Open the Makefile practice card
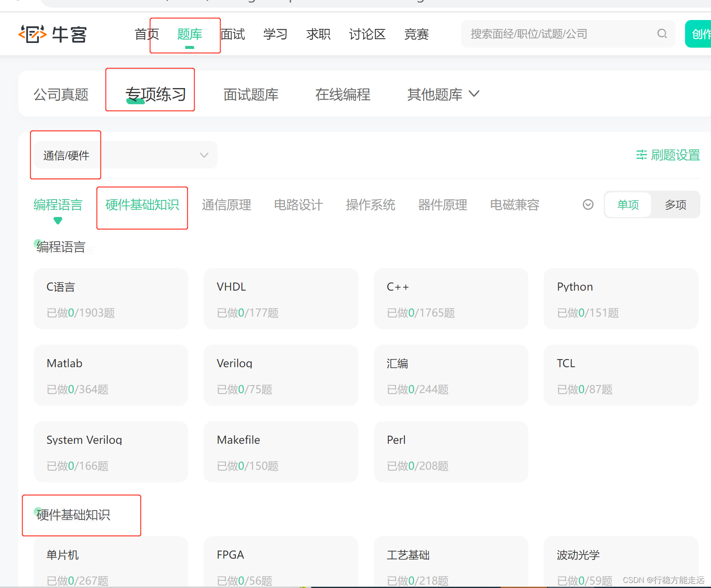711x588 pixels. [x=281, y=452]
